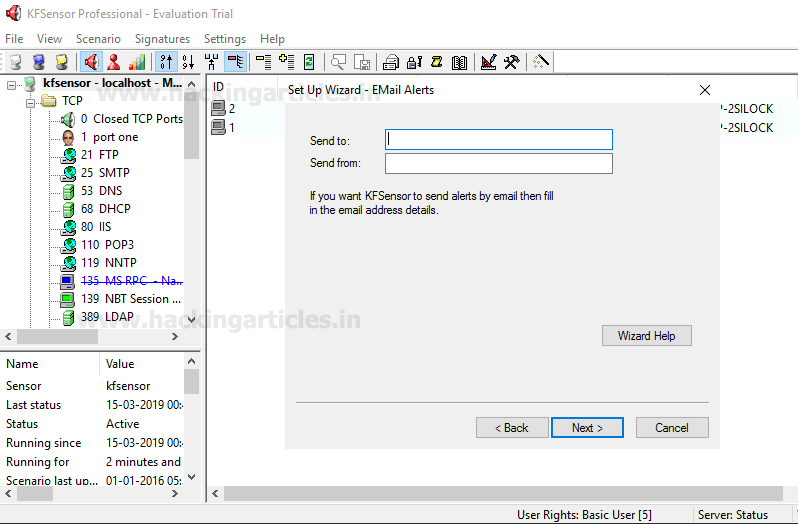Click the magic wand wizard icon
This screenshot has width=798, height=524.
coord(541,62)
